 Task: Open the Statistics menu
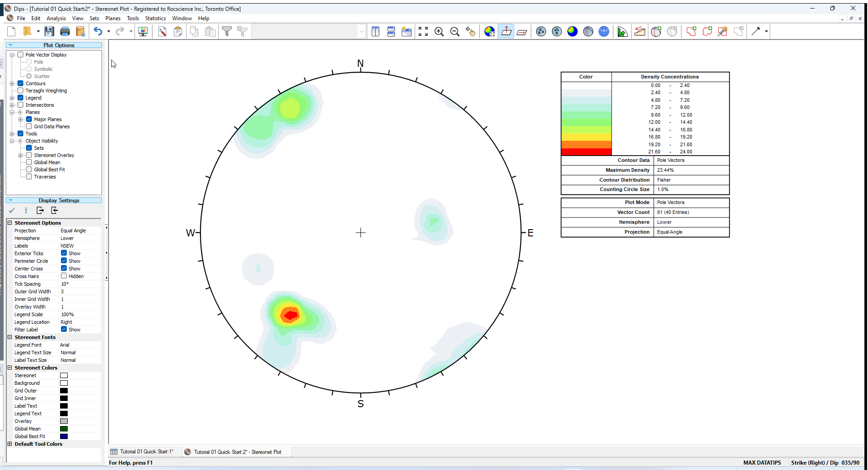pos(155,18)
